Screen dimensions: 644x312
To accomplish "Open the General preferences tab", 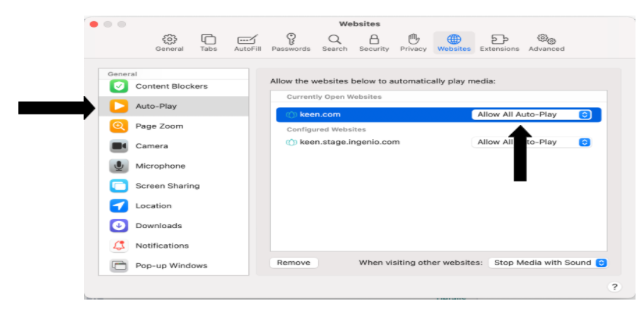I will pyautogui.click(x=169, y=42).
